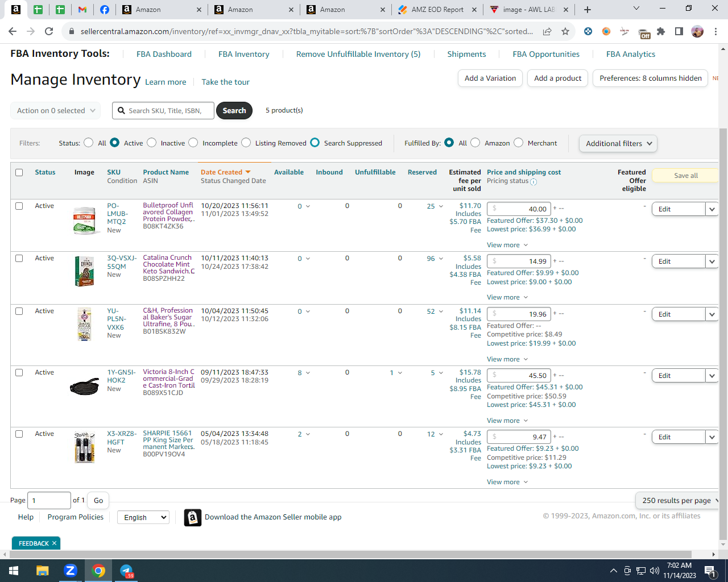Choose the Status All radio button
This screenshot has height=582, width=728.
point(88,143)
